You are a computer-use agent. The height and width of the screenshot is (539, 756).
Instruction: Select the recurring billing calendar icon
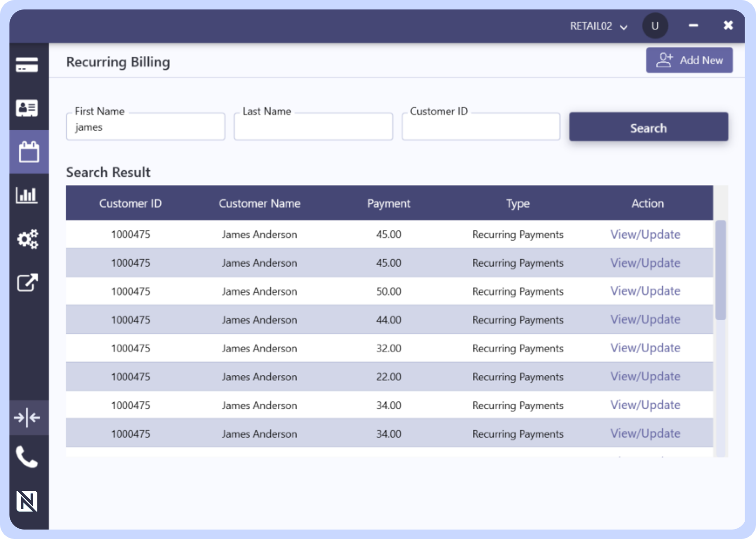pyautogui.click(x=29, y=152)
